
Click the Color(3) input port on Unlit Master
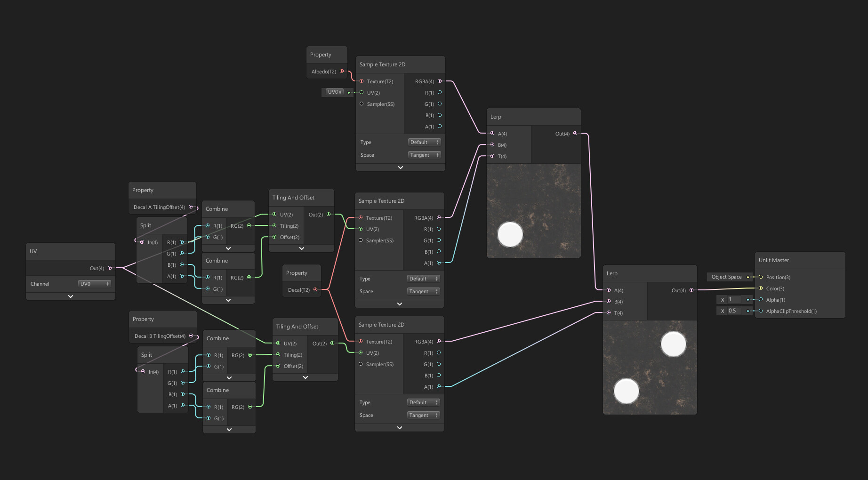760,288
